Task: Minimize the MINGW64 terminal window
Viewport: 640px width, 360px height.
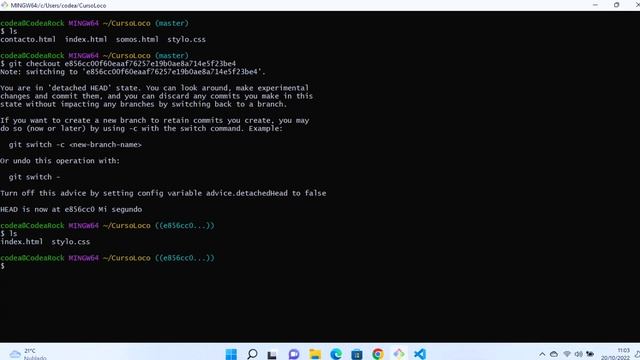Action: [595, 5]
